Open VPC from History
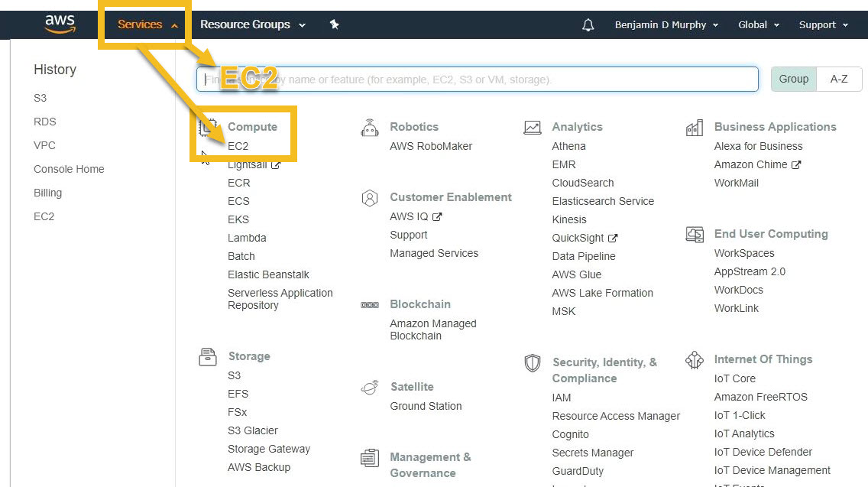 44,146
